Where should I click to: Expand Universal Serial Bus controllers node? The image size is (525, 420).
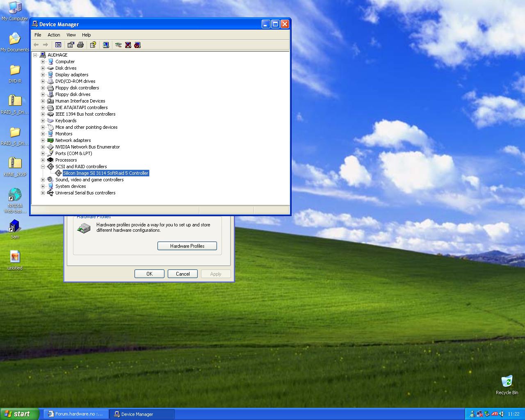coord(43,193)
